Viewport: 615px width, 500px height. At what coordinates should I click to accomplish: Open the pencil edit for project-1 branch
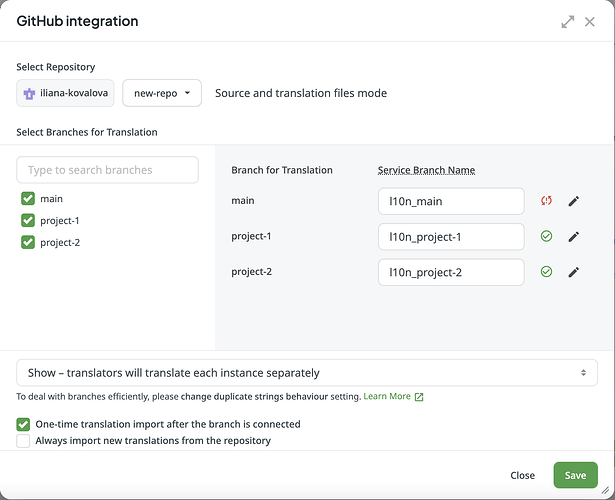(x=573, y=236)
